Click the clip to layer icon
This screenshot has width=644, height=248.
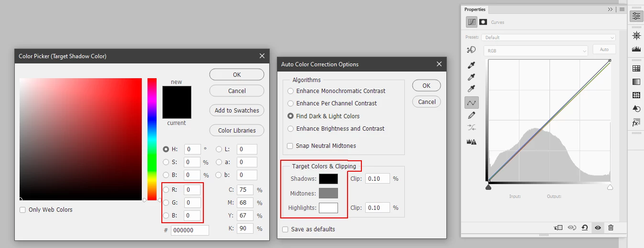pos(559,228)
